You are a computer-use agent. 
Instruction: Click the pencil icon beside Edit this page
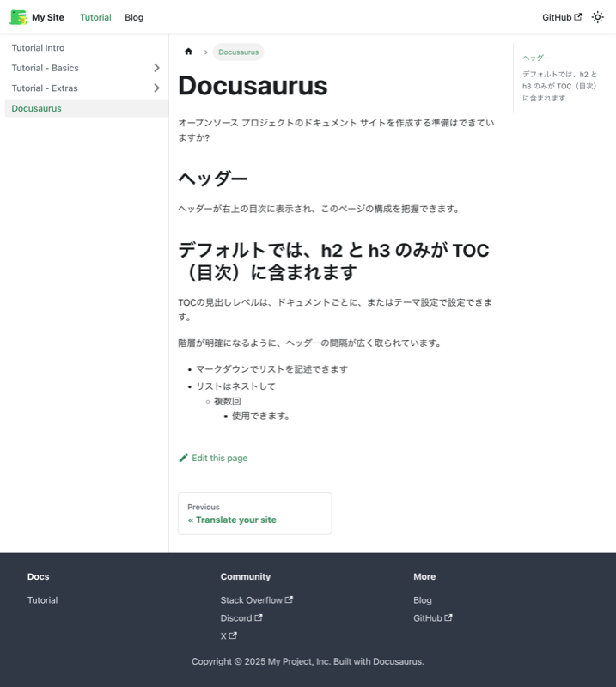coord(183,458)
